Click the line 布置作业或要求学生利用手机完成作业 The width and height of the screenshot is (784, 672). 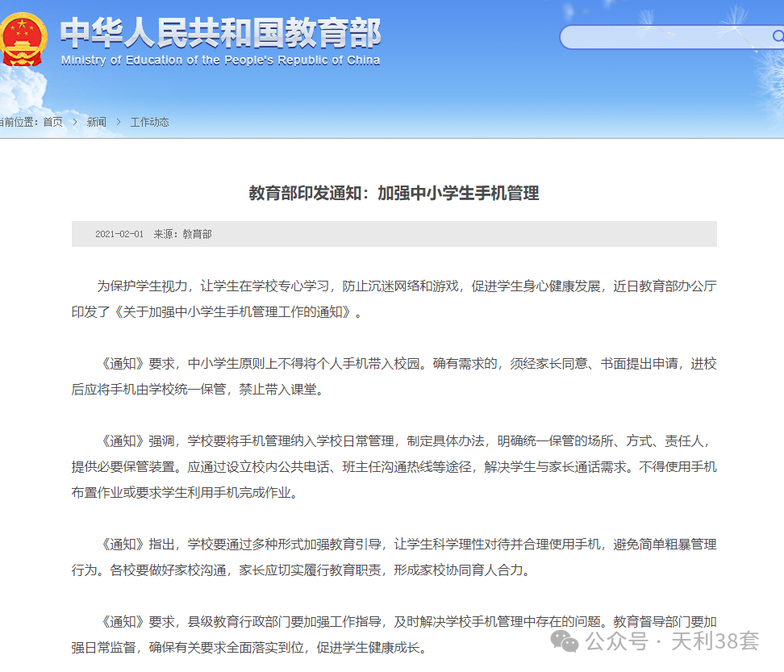click(186, 493)
